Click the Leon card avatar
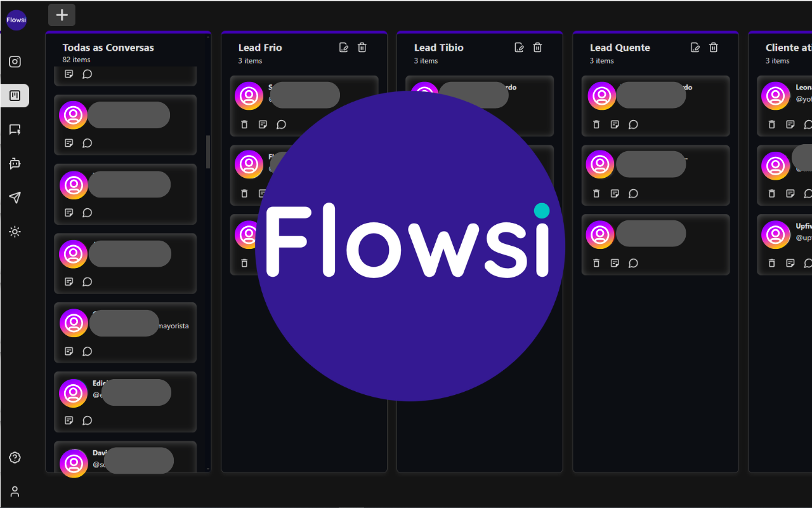The width and height of the screenshot is (812, 508). [x=775, y=96]
